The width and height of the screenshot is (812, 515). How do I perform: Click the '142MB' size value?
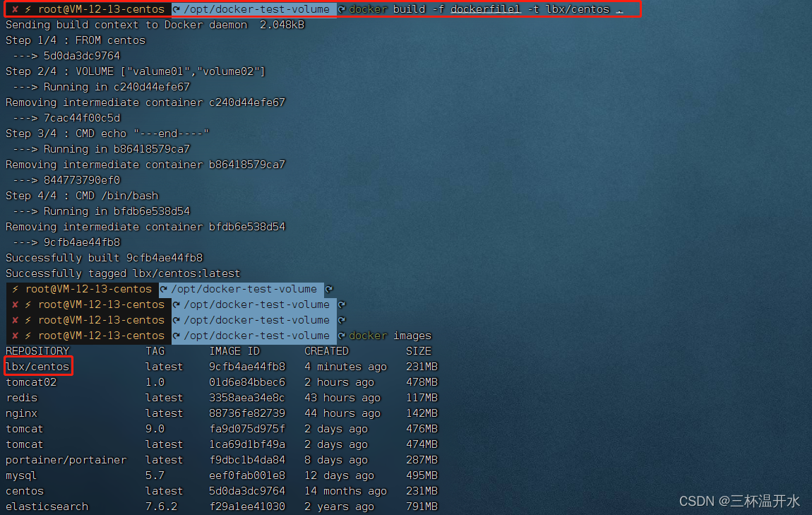pos(422,413)
